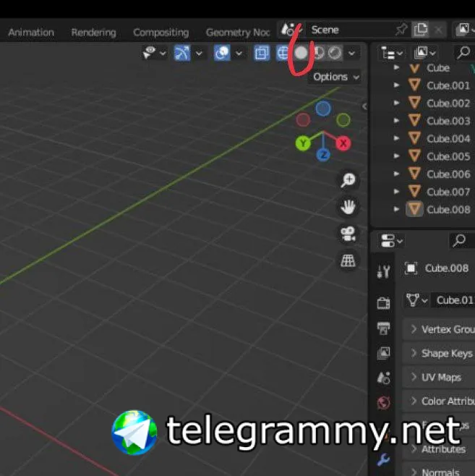Create a new scene with copy icon
Screen dimensions: 475x476
point(420,30)
